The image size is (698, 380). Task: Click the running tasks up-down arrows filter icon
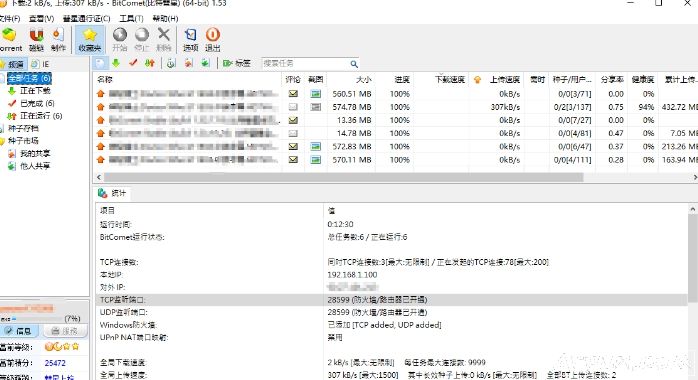tap(150, 63)
